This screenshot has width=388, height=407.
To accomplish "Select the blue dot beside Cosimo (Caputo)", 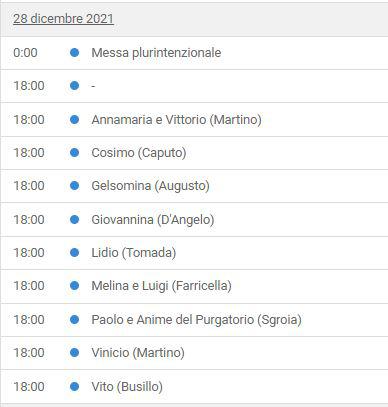I will coord(75,153).
